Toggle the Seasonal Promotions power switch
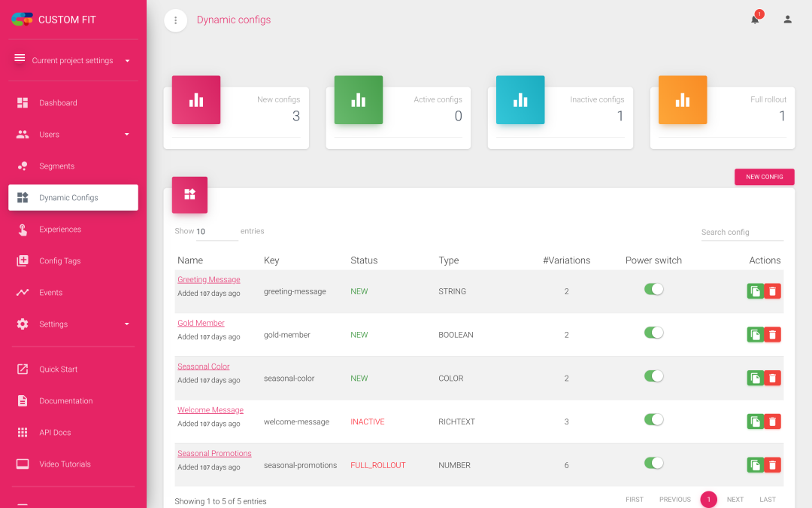Screen dimensions: 812x508 (x=653, y=464)
